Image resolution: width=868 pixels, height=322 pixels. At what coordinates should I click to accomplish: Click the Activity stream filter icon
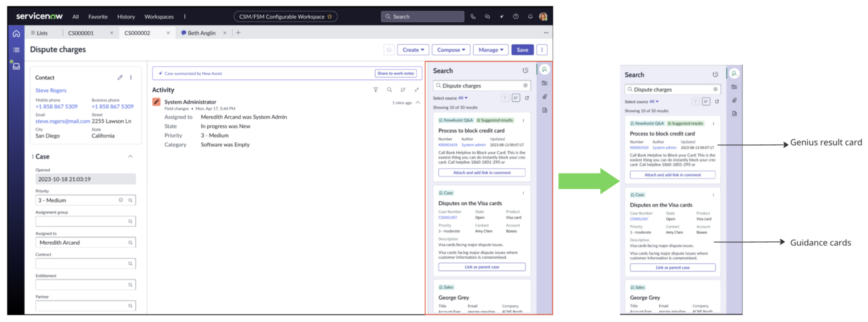pyautogui.click(x=376, y=90)
